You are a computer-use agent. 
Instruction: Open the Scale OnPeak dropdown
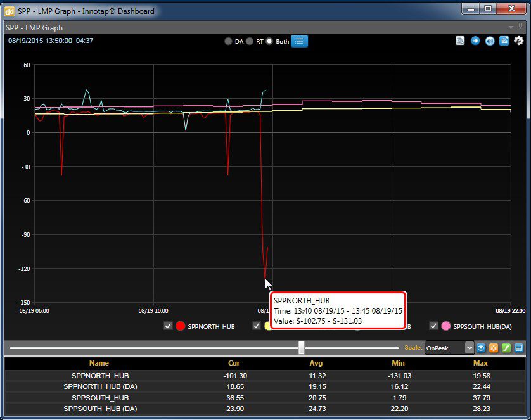tap(449, 348)
